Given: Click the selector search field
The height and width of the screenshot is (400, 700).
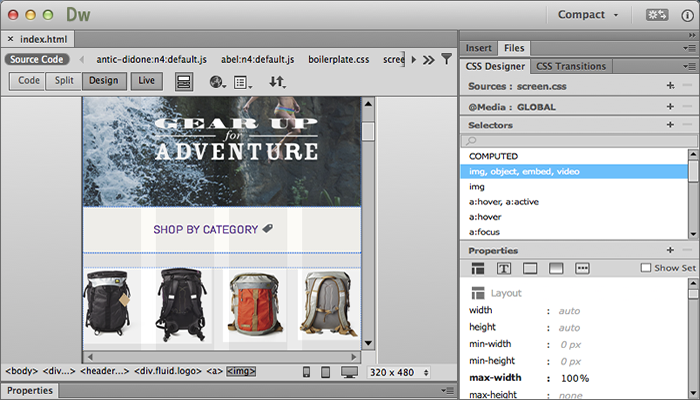Looking at the screenshot, I should tap(579, 141).
